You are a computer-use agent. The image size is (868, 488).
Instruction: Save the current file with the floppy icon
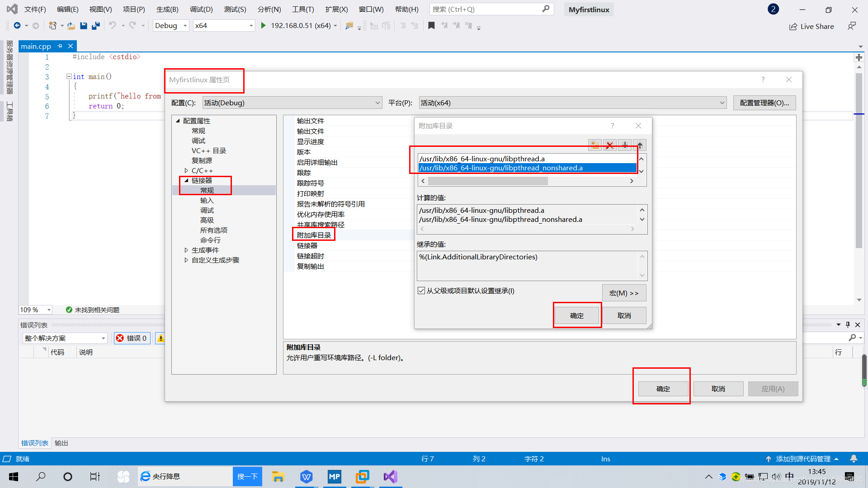pos(83,26)
